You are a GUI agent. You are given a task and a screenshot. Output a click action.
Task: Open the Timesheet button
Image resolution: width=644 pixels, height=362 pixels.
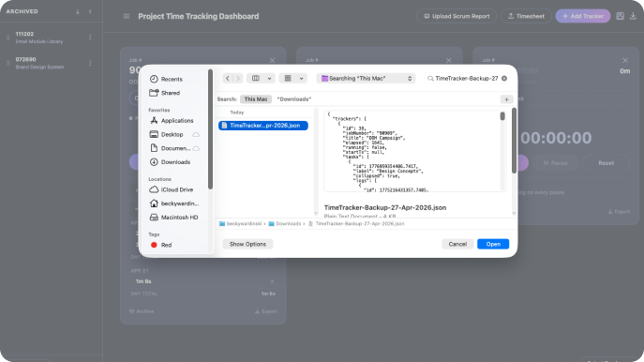[x=526, y=16]
